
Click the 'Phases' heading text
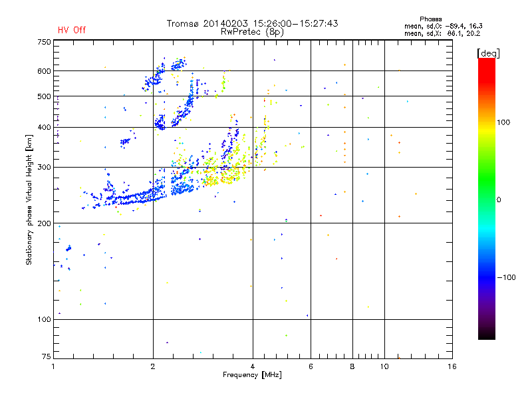tap(430, 19)
